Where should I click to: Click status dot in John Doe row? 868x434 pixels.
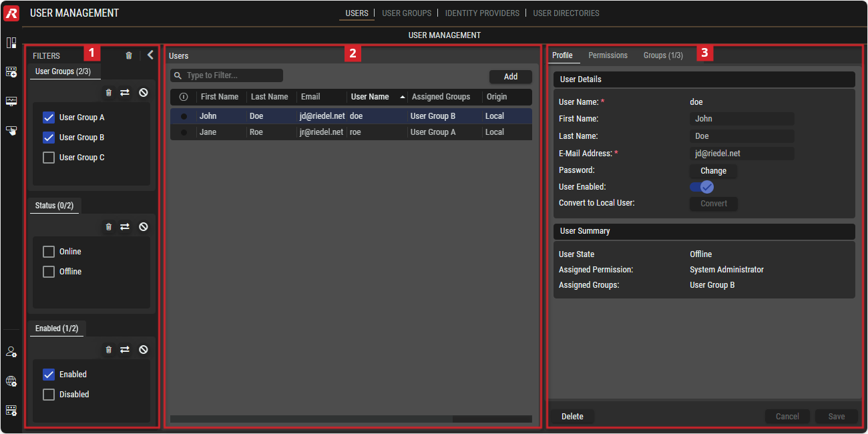[184, 116]
